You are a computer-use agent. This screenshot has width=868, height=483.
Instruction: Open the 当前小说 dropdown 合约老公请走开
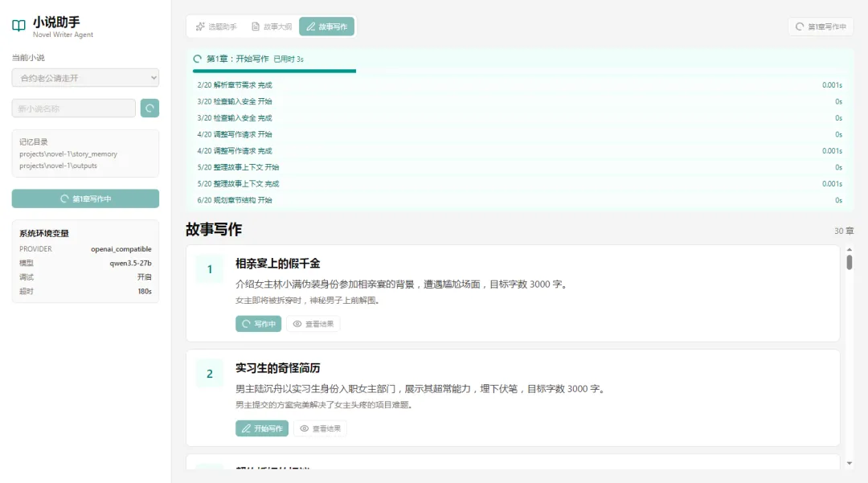(x=85, y=78)
